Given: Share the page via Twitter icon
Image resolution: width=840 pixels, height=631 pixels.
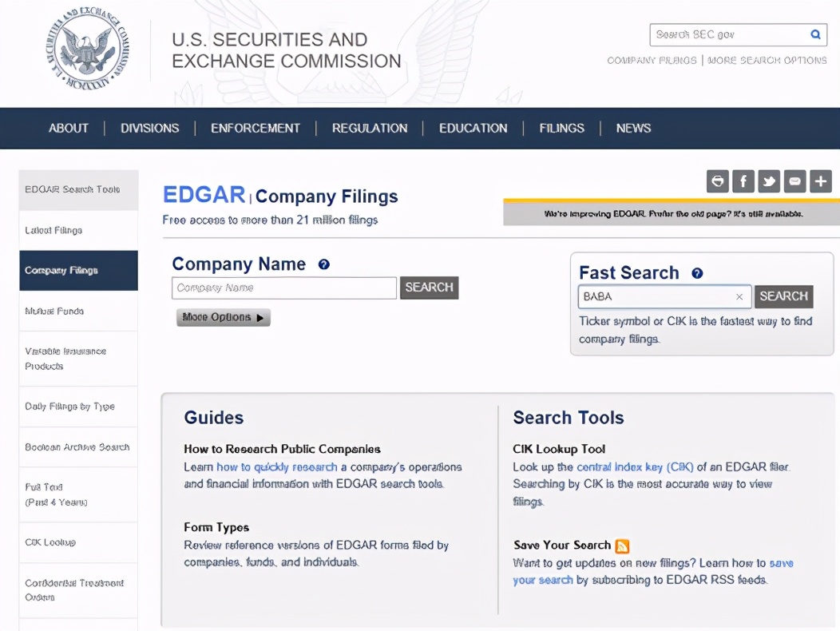Looking at the screenshot, I should (769, 181).
